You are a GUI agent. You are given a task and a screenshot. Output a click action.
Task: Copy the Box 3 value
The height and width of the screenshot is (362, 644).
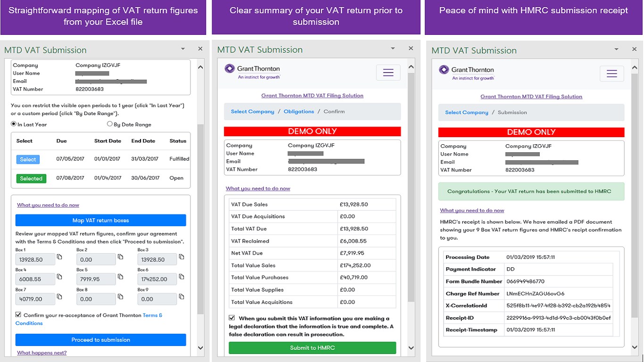[x=182, y=257]
